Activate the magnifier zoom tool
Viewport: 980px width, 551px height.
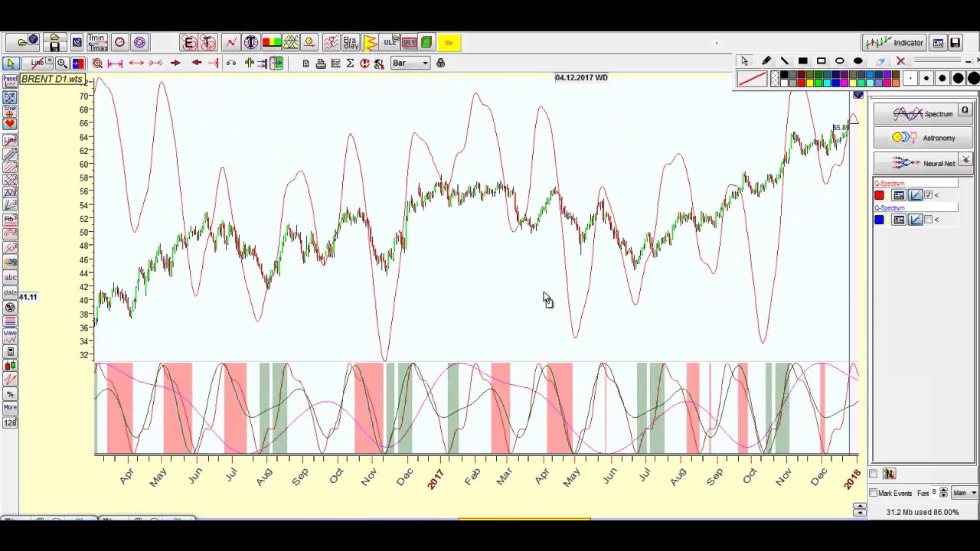point(62,64)
